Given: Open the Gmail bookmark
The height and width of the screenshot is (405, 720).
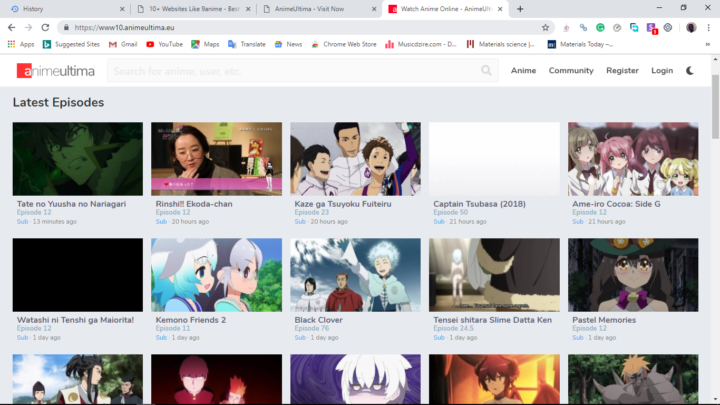Looking at the screenshot, I should [123, 45].
